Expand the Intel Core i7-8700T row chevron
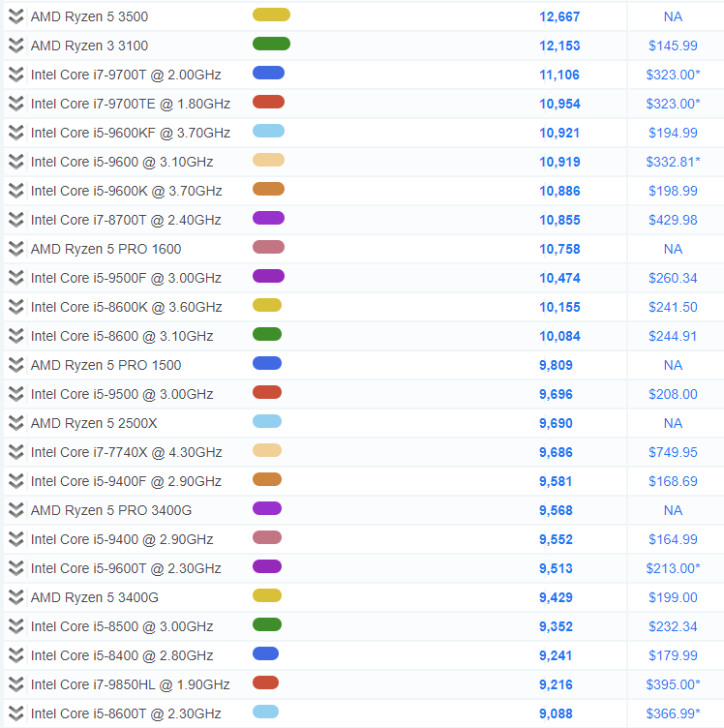Viewport: 724px width, 728px height. click(x=15, y=220)
